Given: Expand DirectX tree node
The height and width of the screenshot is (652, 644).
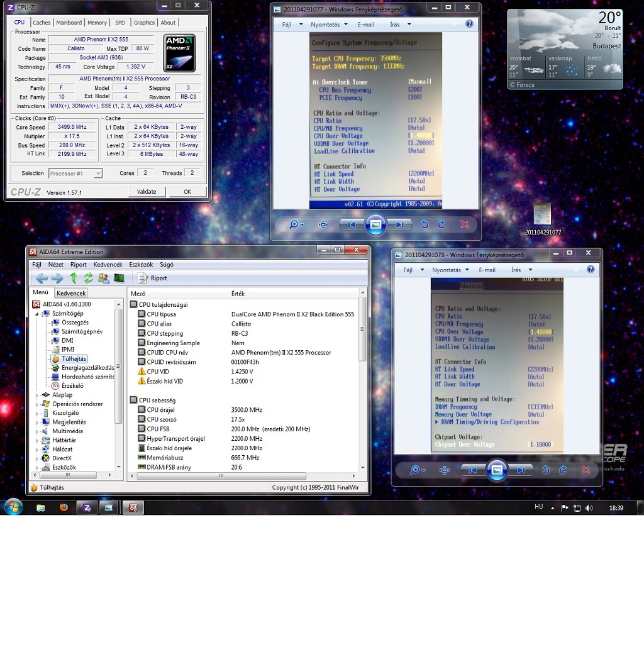Looking at the screenshot, I should [x=36, y=458].
